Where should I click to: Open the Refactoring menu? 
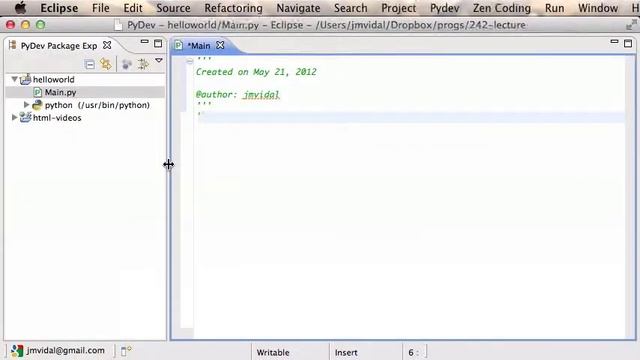[233, 8]
